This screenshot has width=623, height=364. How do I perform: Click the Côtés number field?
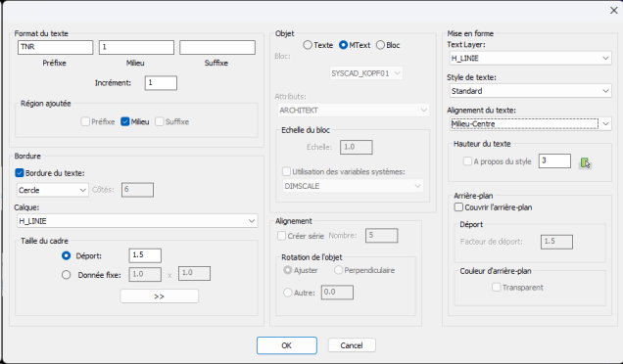click(x=137, y=190)
